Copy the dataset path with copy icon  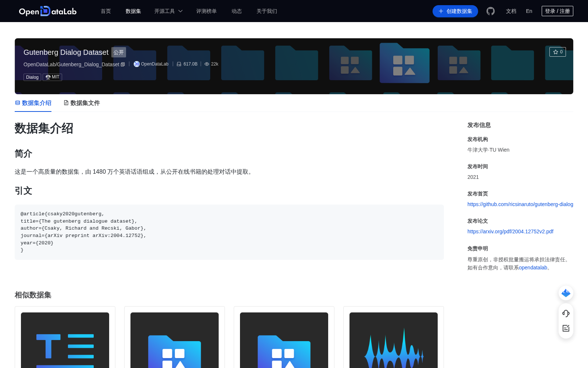pos(123,64)
